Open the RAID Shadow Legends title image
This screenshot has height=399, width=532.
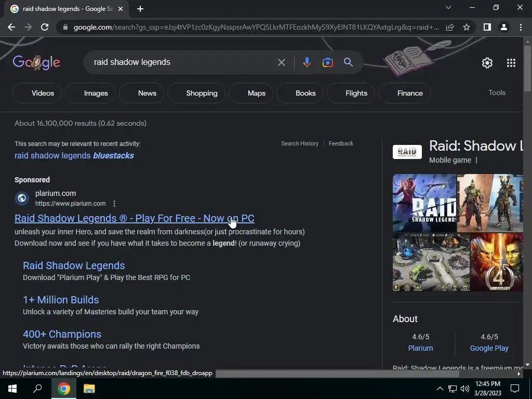424,203
